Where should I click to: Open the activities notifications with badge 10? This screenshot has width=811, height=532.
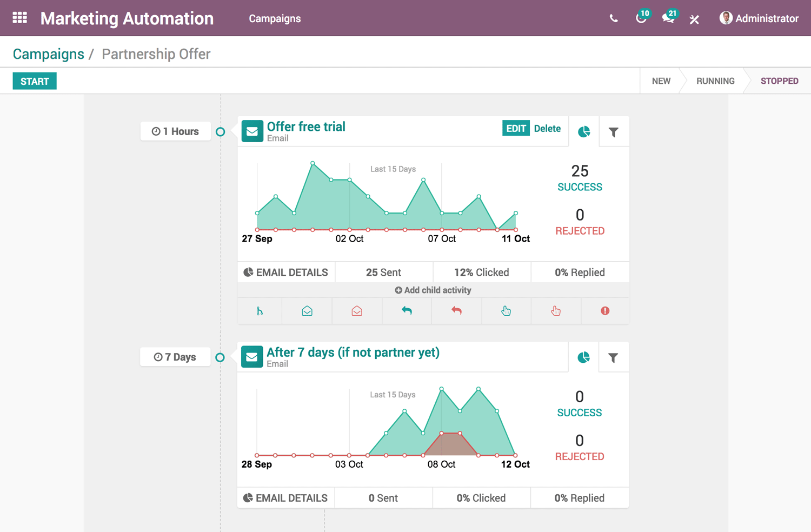[641, 18]
